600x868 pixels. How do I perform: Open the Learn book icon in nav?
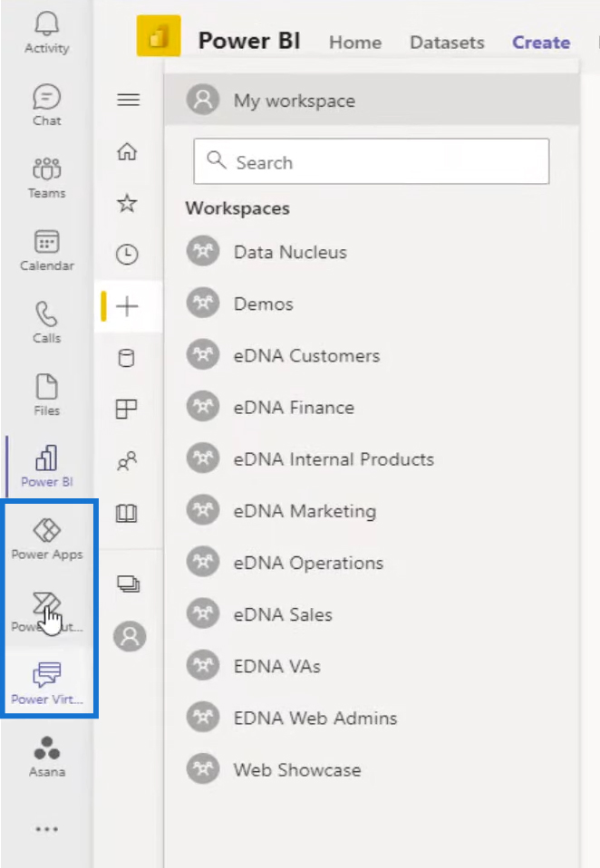pos(127,513)
